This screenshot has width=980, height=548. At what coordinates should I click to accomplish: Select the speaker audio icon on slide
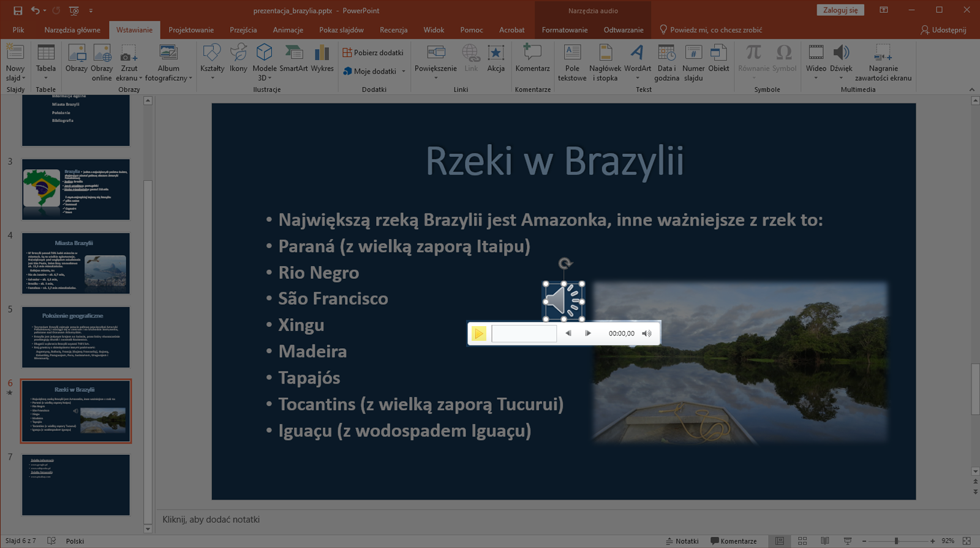pyautogui.click(x=563, y=301)
